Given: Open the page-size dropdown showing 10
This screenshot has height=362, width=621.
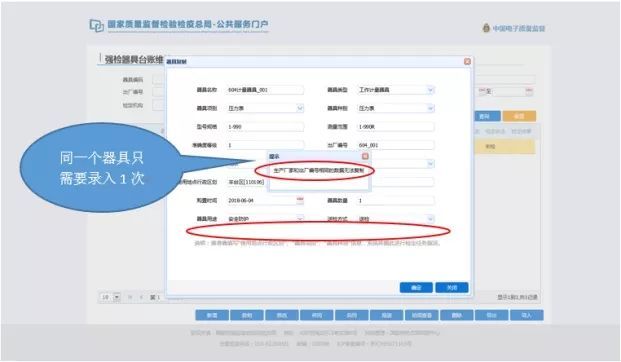Looking at the screenshot, I should coord(117,297).
